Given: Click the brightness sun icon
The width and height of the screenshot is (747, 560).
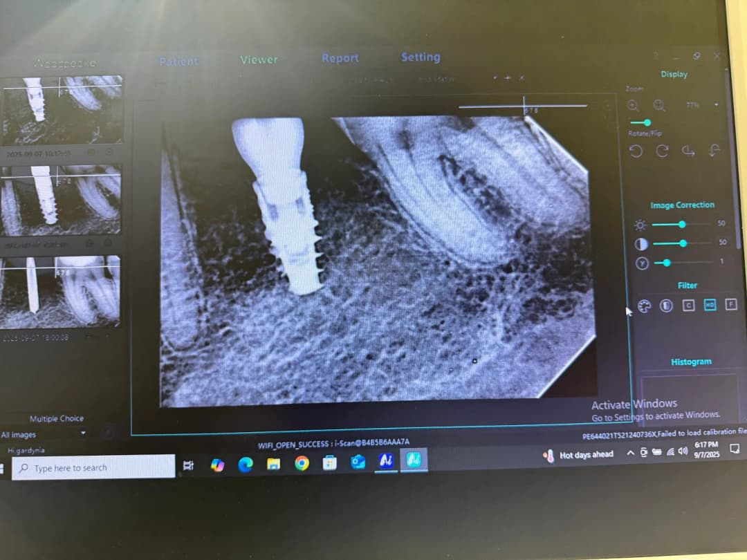Looking at the screenshot, I should (640, 225).
